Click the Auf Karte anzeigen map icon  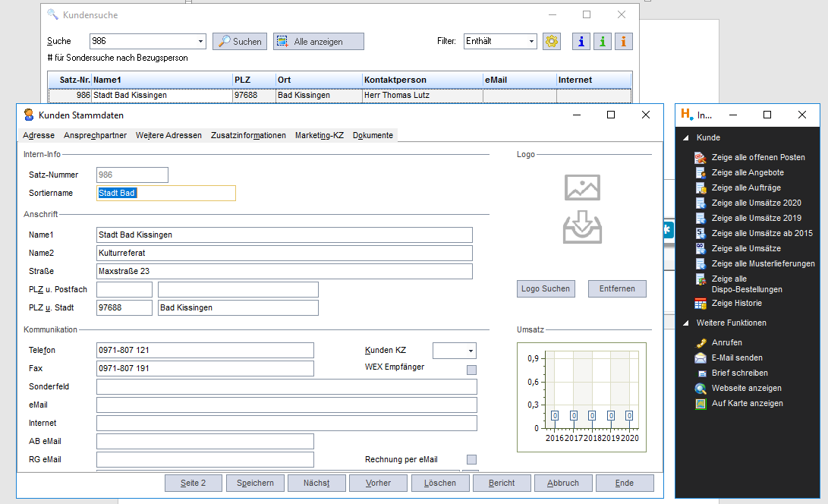[700, 404]
